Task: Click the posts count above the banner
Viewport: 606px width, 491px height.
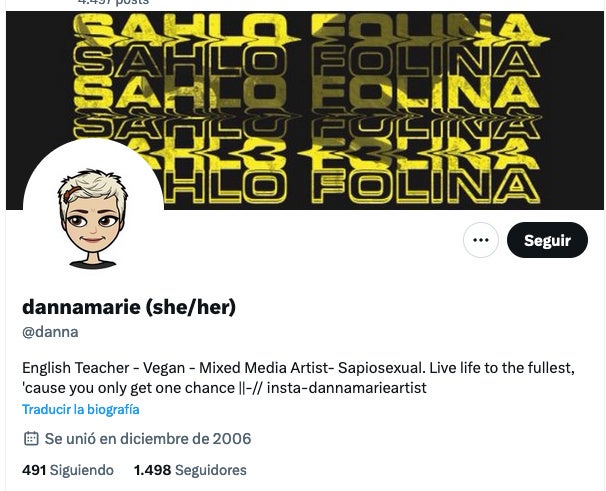Action: (x=113, y=2)
